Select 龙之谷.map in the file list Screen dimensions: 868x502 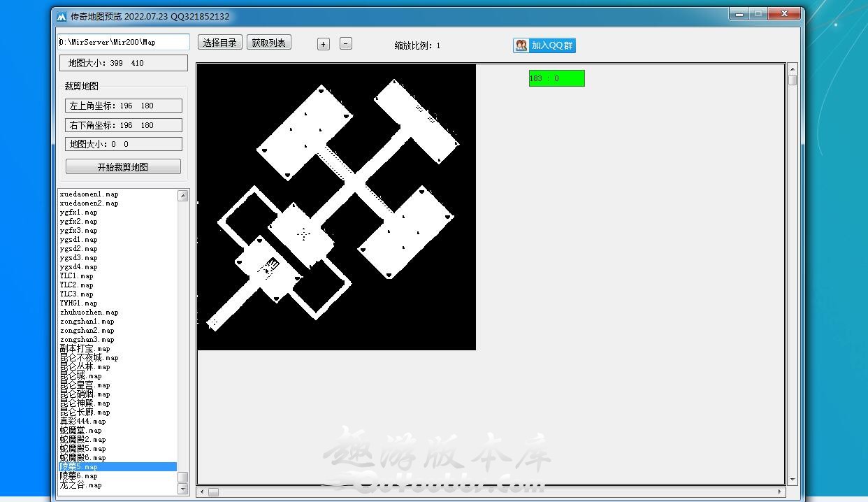(x=80, y=485)
